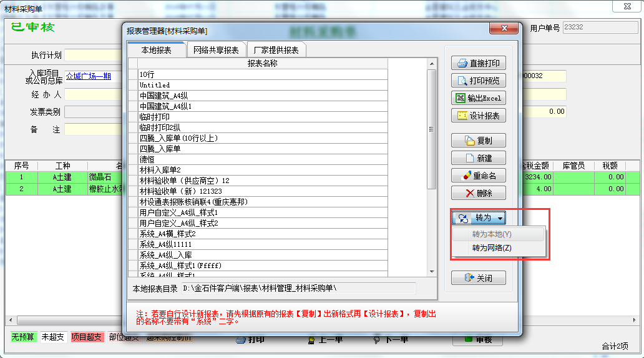
Task: Rename report using 重命名 button
Action: pos(478,176)
